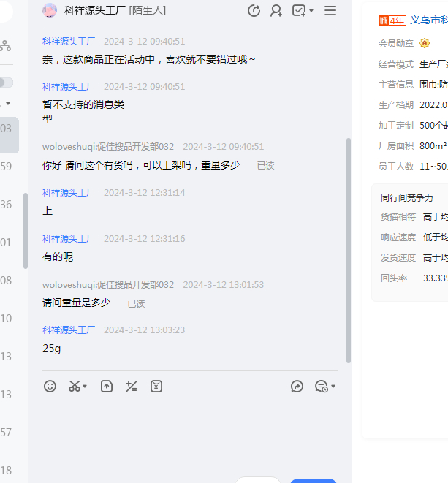Click the message 请问重量是多少
The image size is (448, 483).
(76, 303)
